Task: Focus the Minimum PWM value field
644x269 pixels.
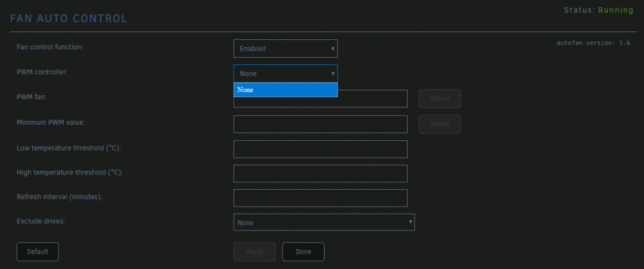Action: 320,124
